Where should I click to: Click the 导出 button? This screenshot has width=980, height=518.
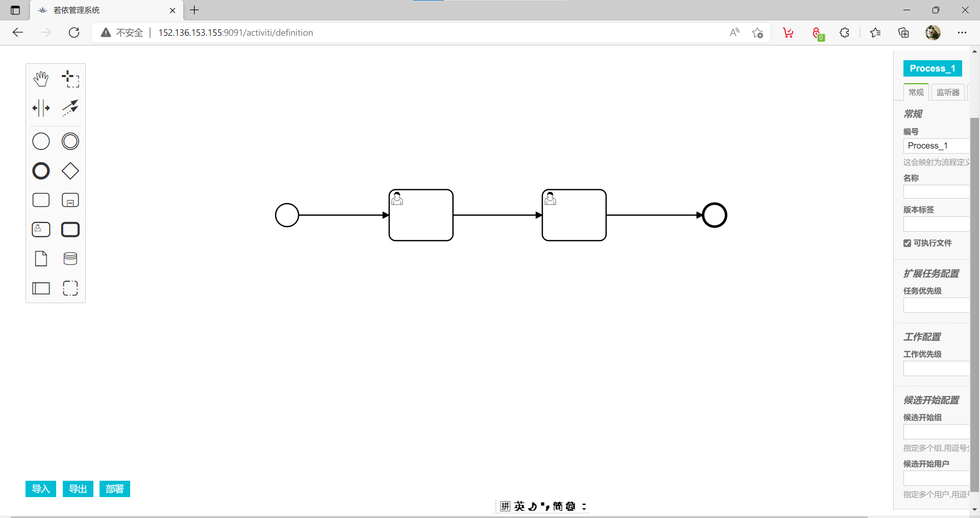pos(78,489)
